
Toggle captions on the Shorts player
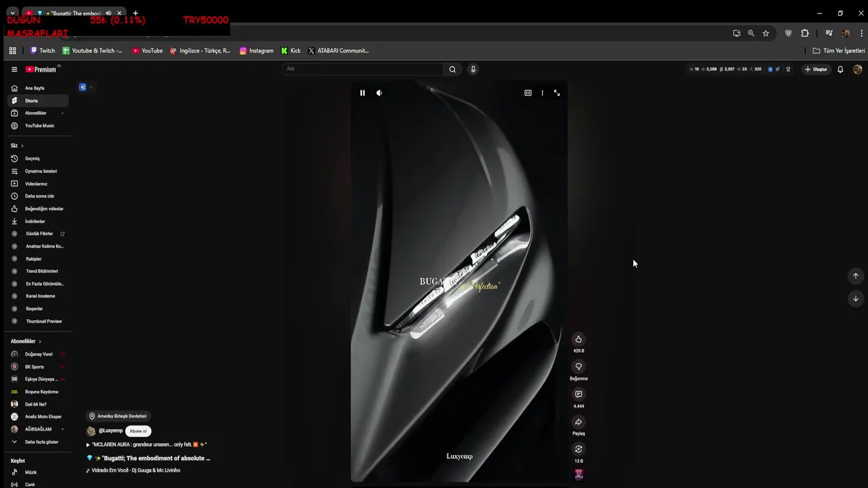click(528, 93)
